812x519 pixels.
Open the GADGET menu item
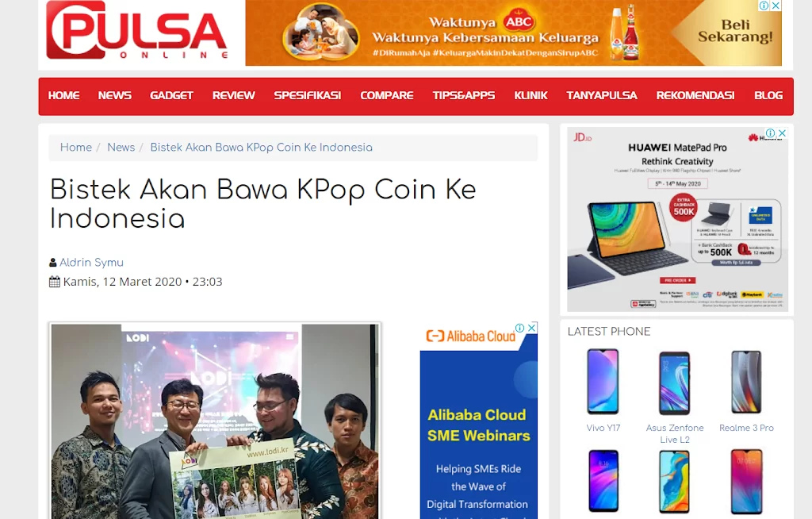click(171, 96)
